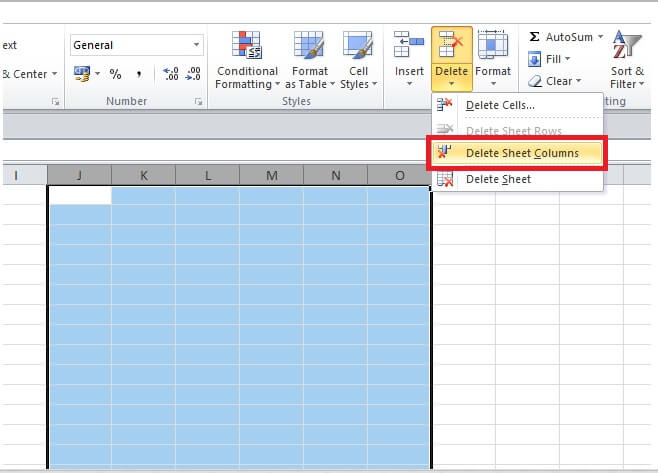Select column K header
Viewport: 658px width, 473px height.
click(144, 175)
